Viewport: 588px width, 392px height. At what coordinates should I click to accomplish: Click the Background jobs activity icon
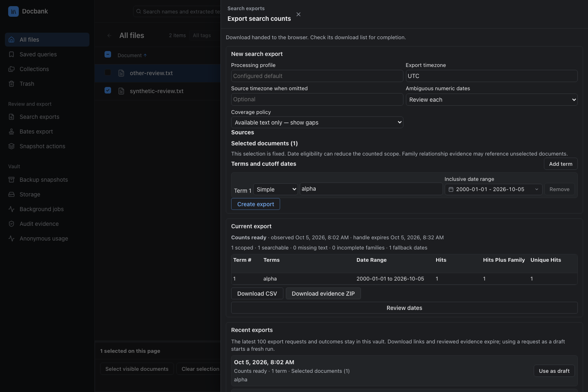point(11,209)
